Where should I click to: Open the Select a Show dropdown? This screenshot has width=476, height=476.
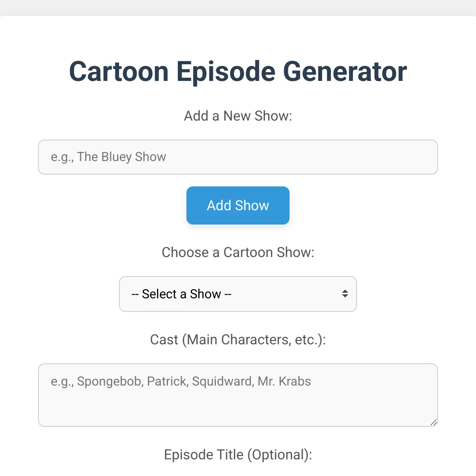tap(238, 294)
